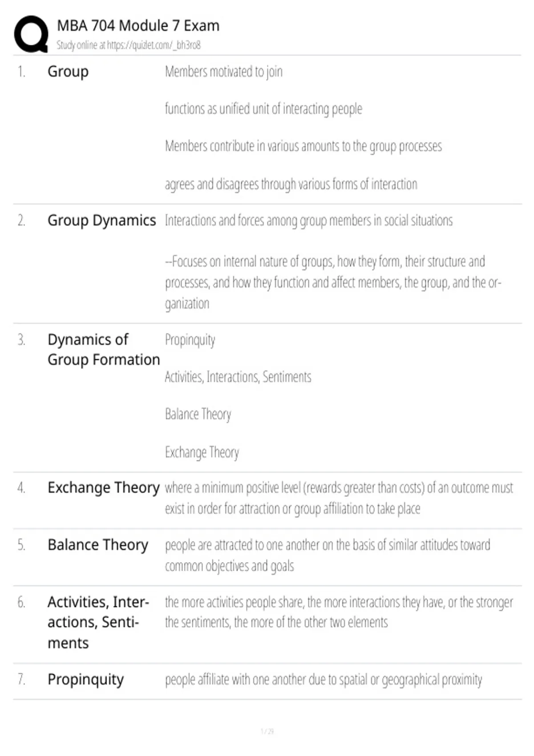The height and width of the screenshot is (756, 534).
Task: Select the 'Propinquity' entry under Group Formation
Action: tap(190, 340)
